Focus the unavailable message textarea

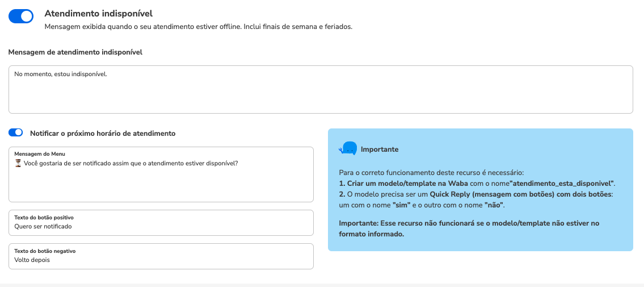coord(321,89)
